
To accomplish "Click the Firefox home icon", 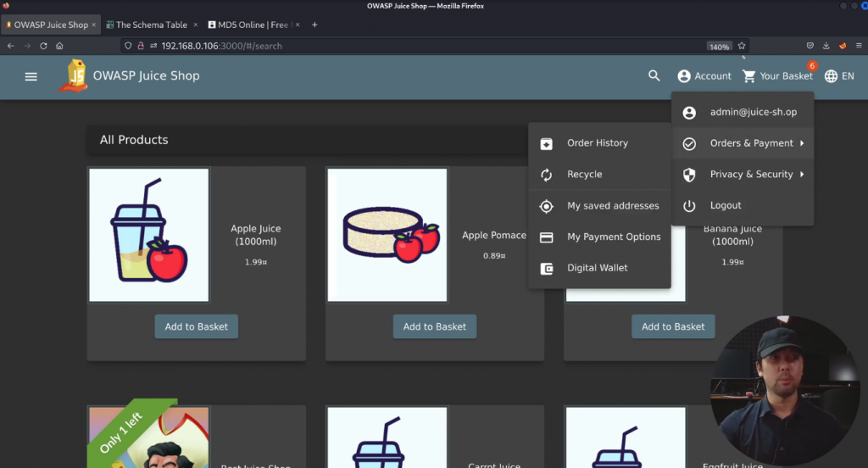I will coord(59,46).
